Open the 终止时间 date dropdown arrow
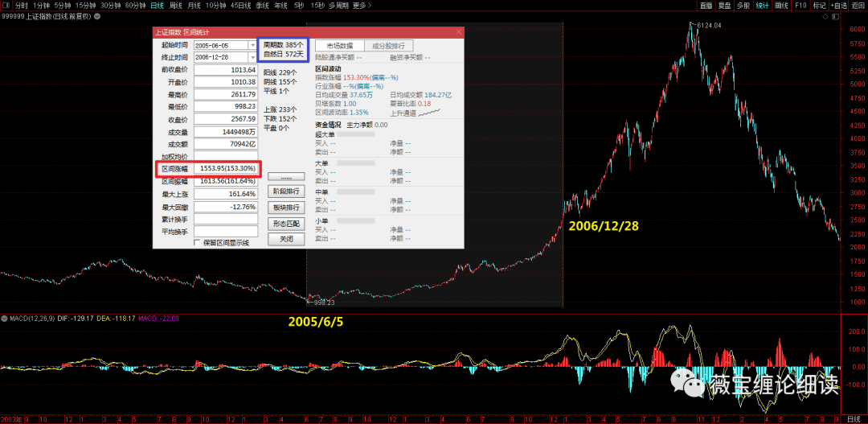Screen dimensions: 868x424 (x=253, y=56)
